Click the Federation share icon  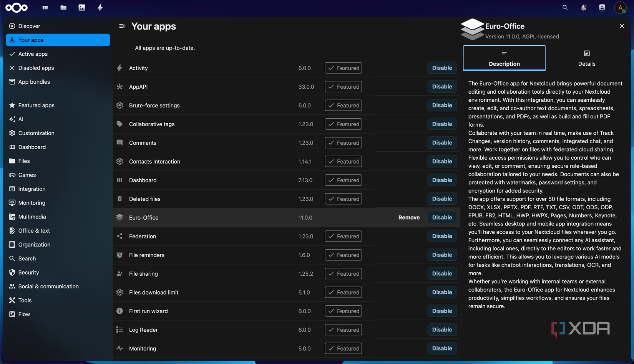coord(119,236)
